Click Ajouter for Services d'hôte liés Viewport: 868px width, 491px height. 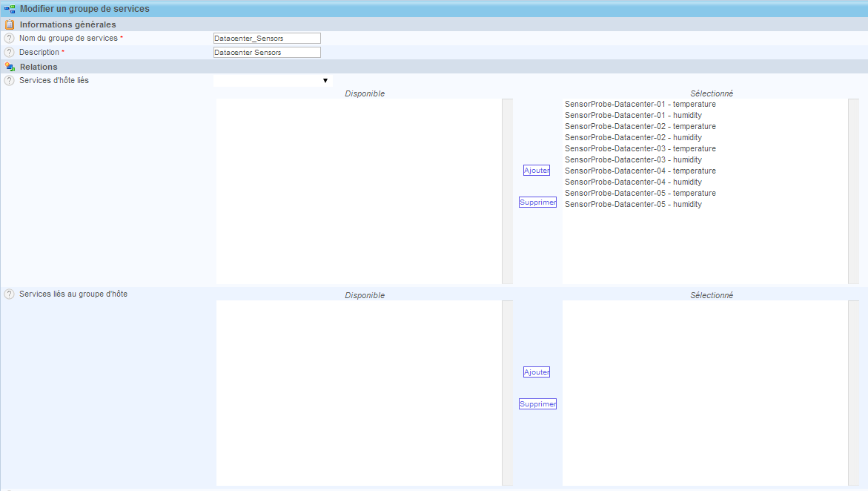pos(537,170)
